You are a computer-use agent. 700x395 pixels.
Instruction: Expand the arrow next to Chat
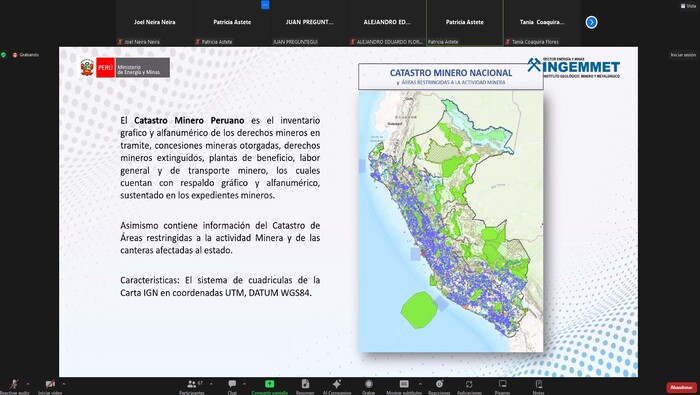coord(244,384)
